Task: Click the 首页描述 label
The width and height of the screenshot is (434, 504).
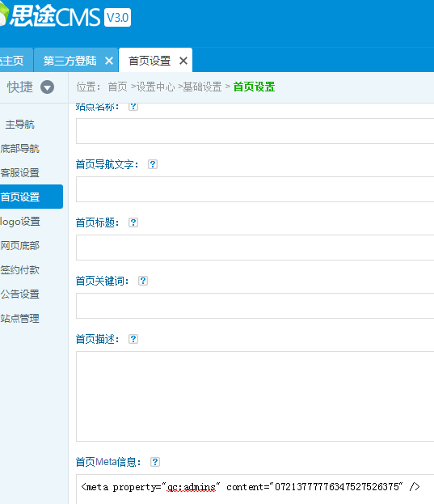Action: point(97,339)
